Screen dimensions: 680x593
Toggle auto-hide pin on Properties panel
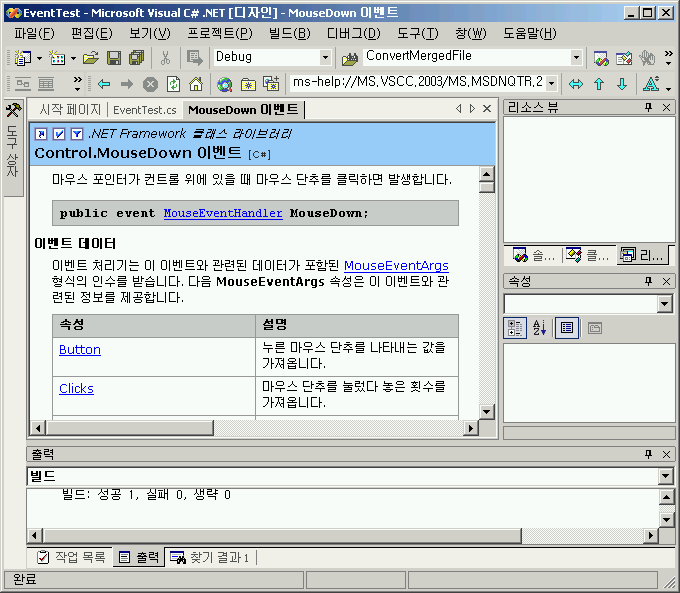(x=648, y=281)
